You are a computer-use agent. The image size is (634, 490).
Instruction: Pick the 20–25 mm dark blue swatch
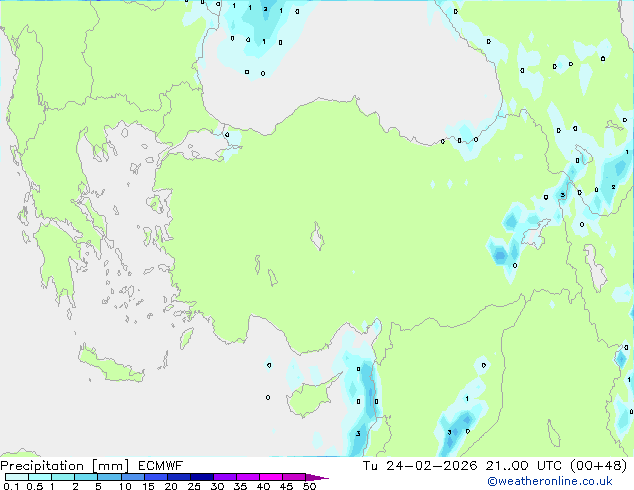179,477
